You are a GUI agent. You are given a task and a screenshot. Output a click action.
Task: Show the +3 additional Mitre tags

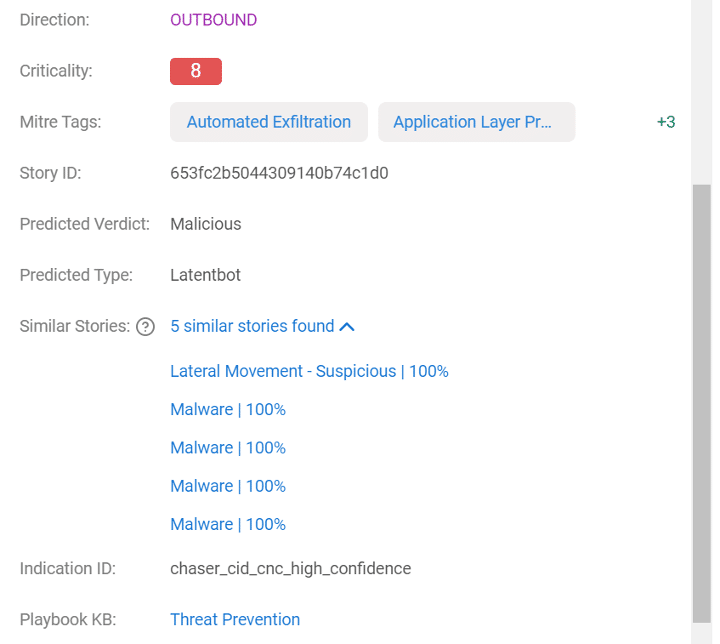click(x=666, y=122)
